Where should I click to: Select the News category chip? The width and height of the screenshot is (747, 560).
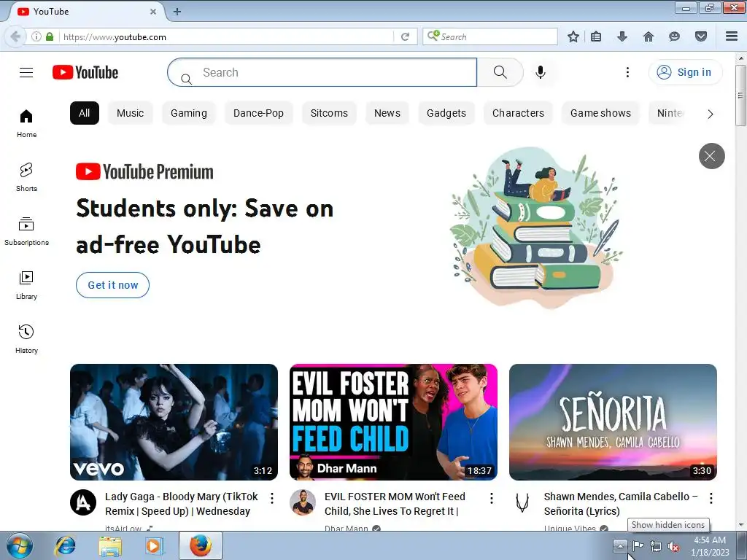387,113
